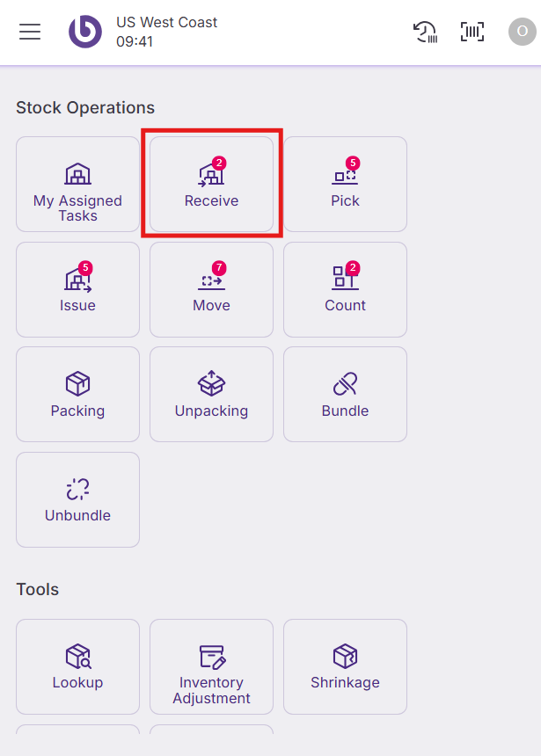The image size is (541, 756).
Task: Select the Shrinkage tool tile
Action: click(345, 666)
